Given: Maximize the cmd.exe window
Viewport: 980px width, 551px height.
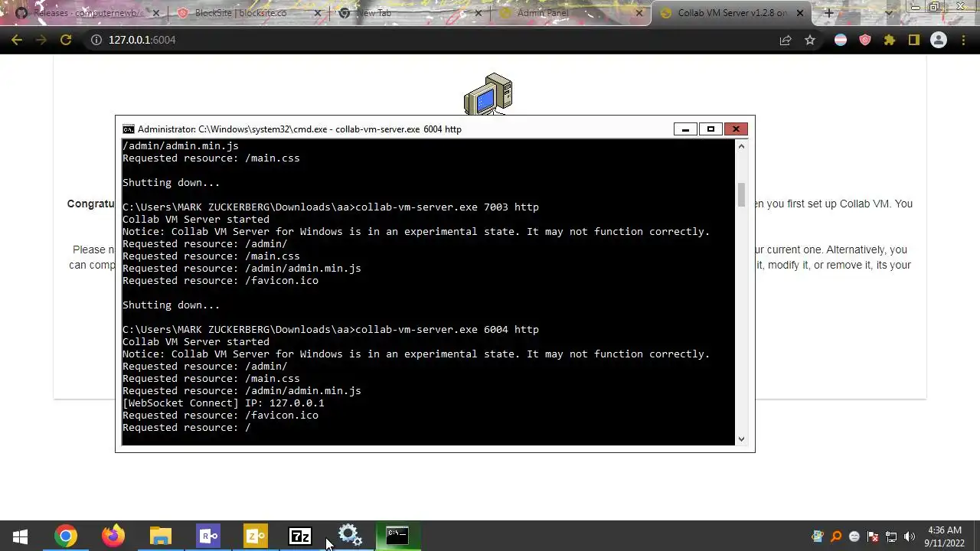Looking at the screenshot, I should (710, 129).
